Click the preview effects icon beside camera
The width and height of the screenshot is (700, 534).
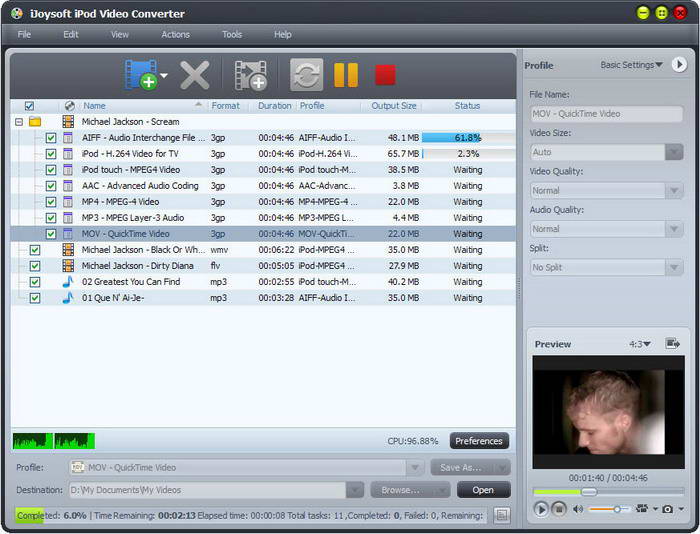pyautogui.click(x=642, y=509)
